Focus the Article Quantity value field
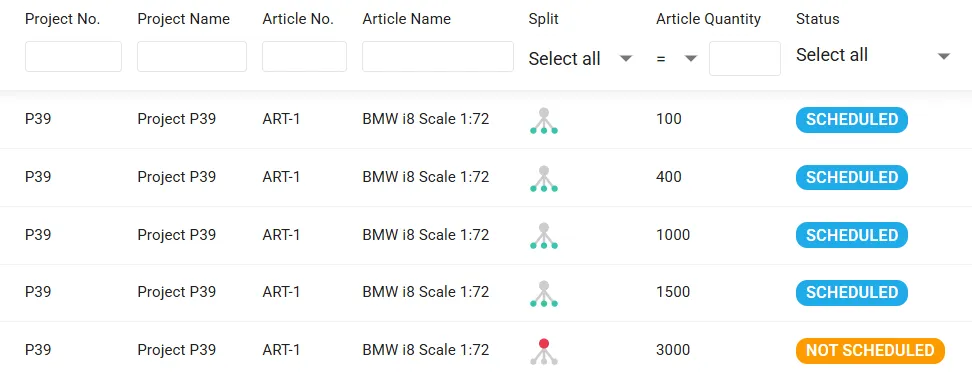 744,58
